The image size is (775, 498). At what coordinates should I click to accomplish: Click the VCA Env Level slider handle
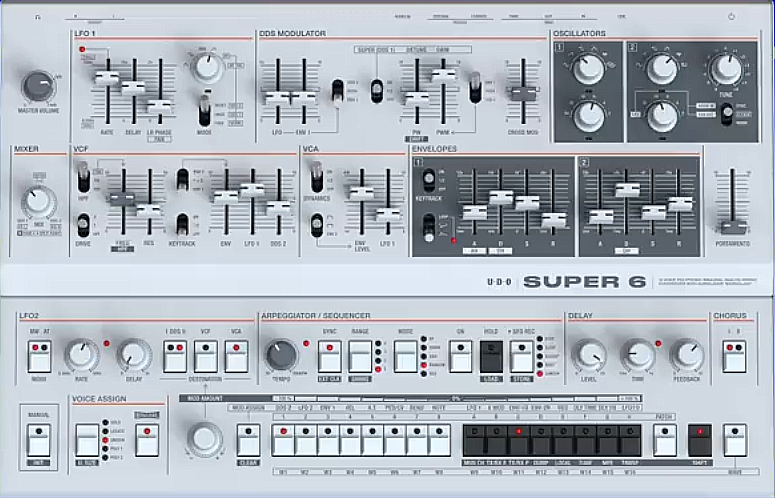(362, 193)
